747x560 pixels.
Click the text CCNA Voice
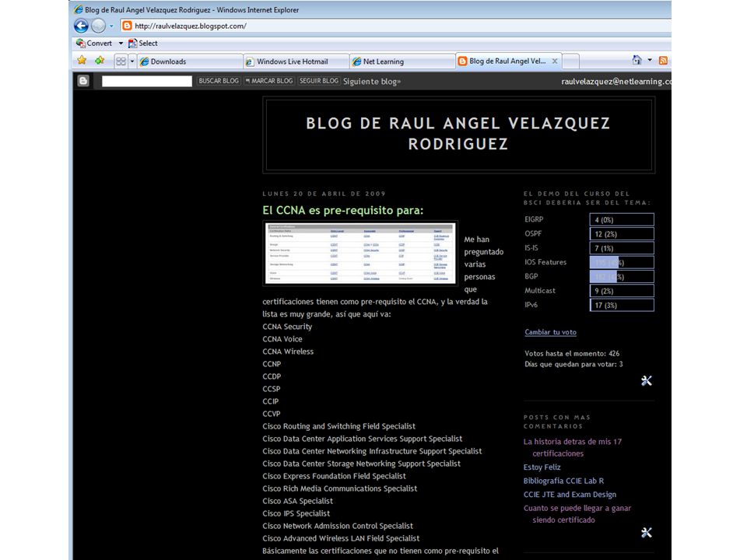282,339
